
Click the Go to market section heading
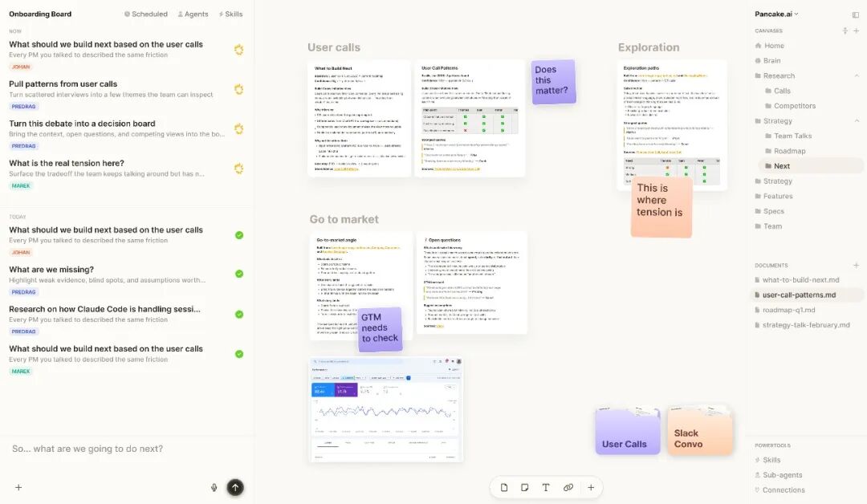[x=344, y=219]
